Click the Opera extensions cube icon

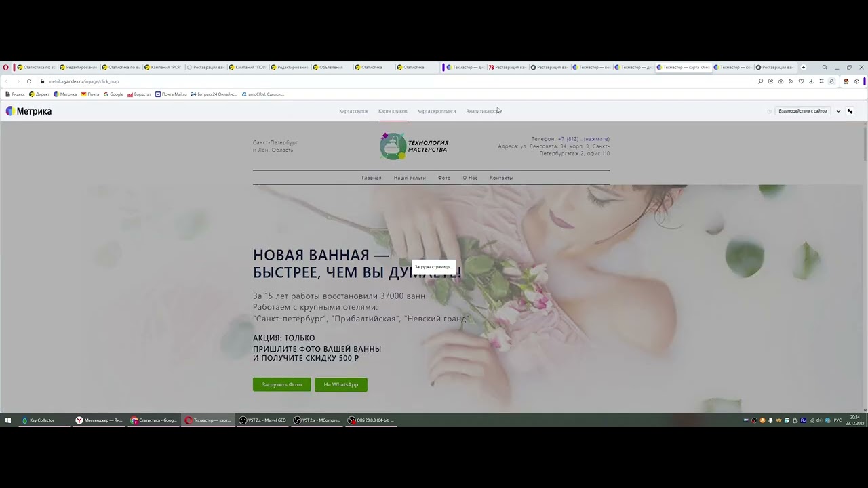(x=856, y=81)
